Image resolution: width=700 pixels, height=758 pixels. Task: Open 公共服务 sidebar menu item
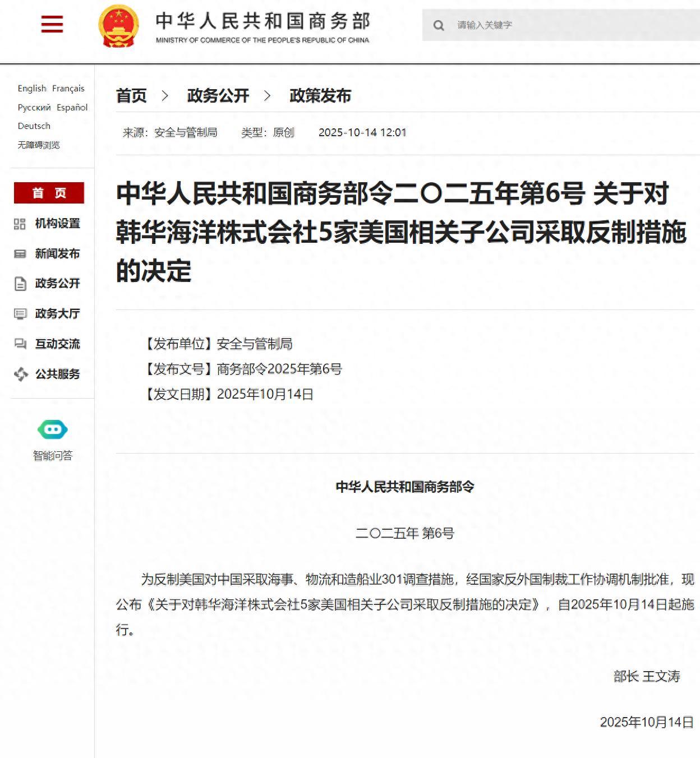pos(58,374)
